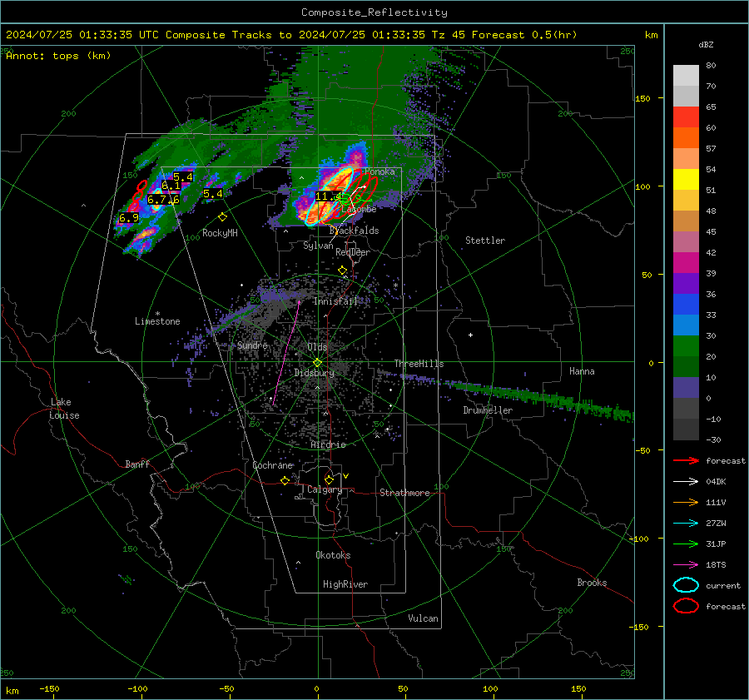
Task: Click the RockyMH label
Action: click(x=220, y=233)
